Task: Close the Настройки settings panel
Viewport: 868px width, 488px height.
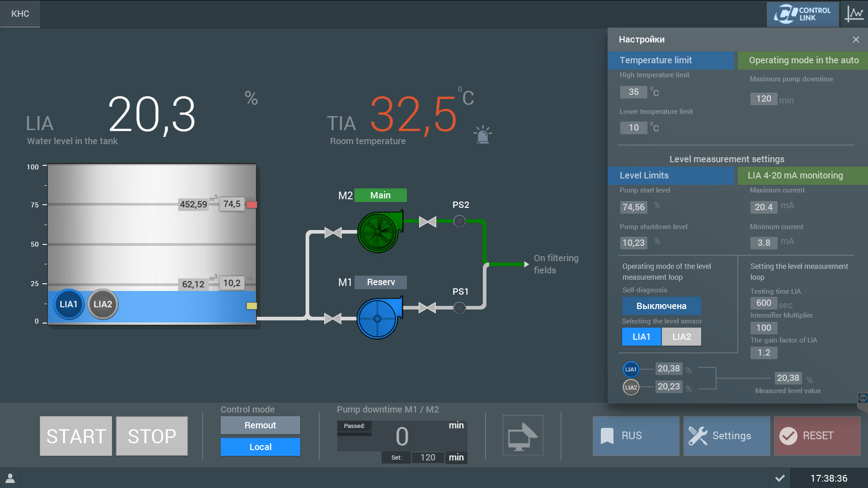Action: [856, 40]
